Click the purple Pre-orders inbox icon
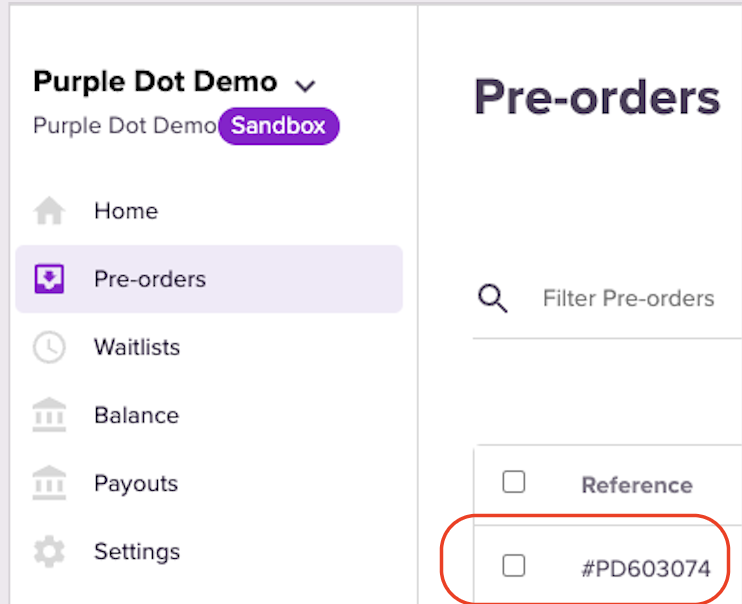This screenshot has width=742, height=604. (49, 279)
